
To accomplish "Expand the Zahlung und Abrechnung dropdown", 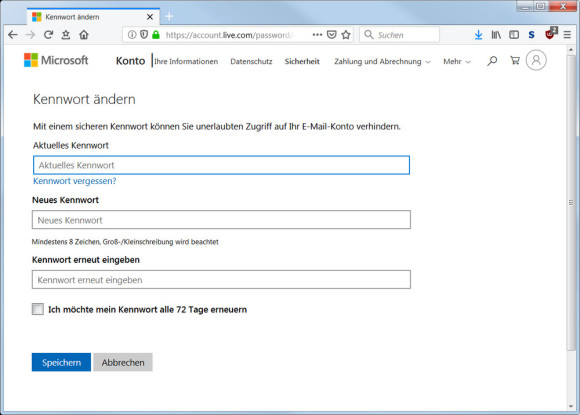I will point(382,61).
